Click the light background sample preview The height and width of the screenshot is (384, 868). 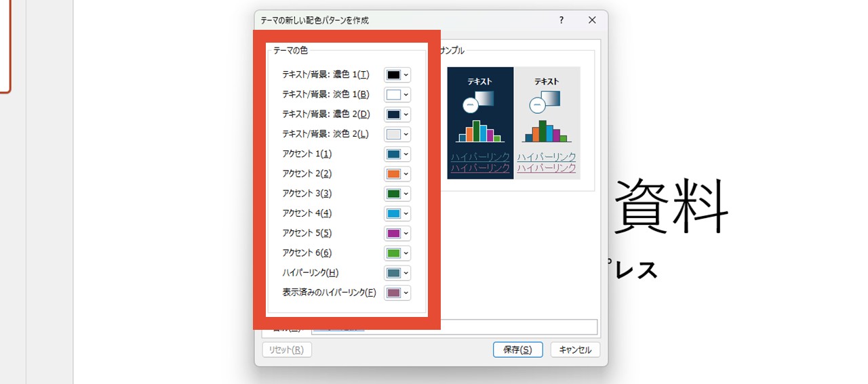(x=547, y=123)
